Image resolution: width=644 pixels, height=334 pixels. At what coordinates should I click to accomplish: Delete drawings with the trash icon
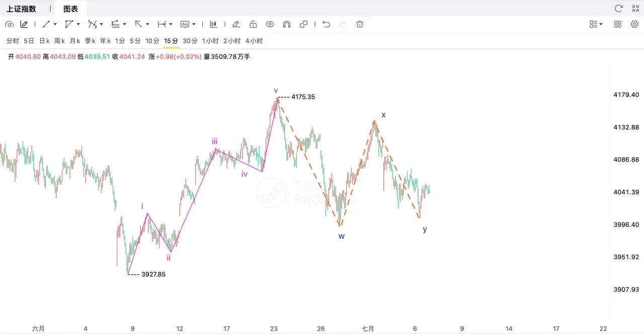360,24
